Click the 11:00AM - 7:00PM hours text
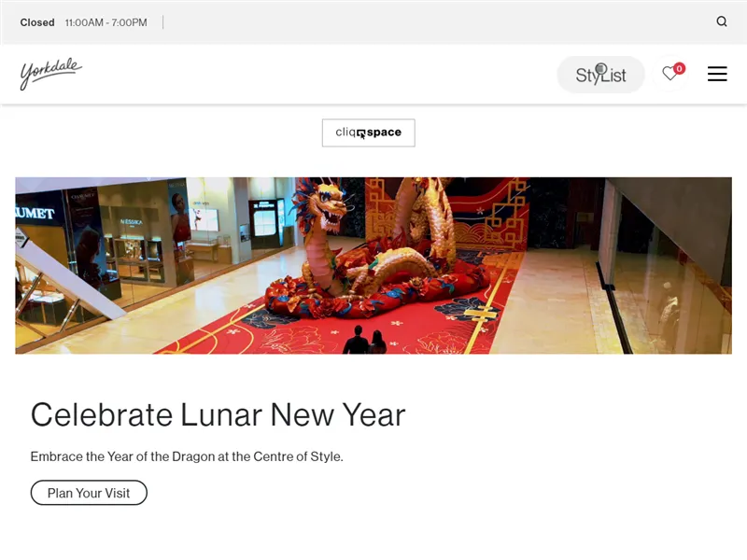The width and height of the screenshot is (747, 560). click(106, 22)
